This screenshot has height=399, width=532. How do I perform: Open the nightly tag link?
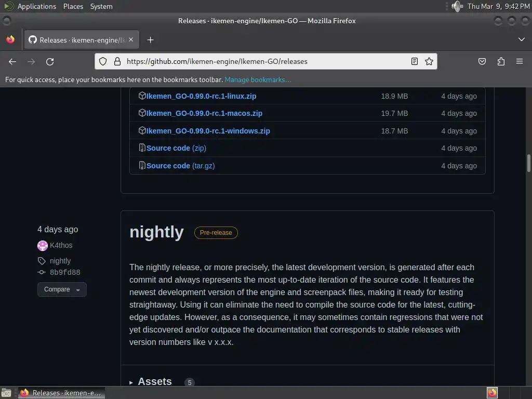(x=60, y=261)
